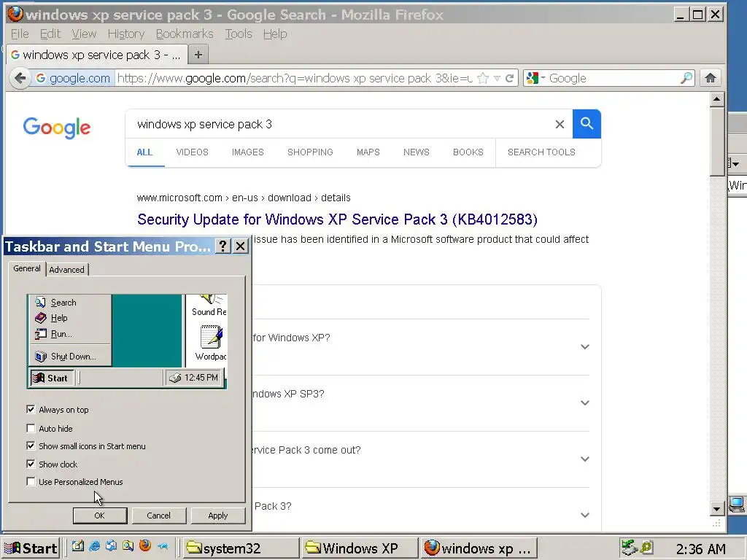Click Apply in Taskbar properties
Screen dimensions: 747x560
[x=217, y=516]
